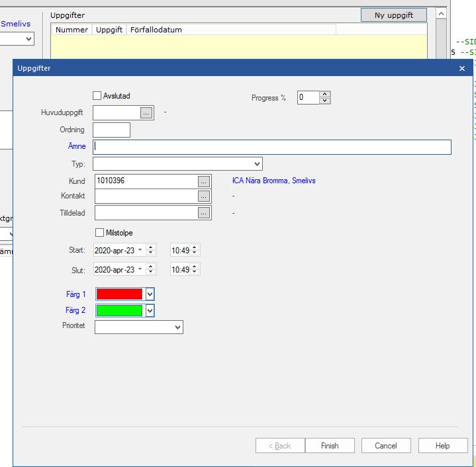Screen dimensions: 476x467
Task: Decrement Slut date spinner down
Action: (150, 272)
